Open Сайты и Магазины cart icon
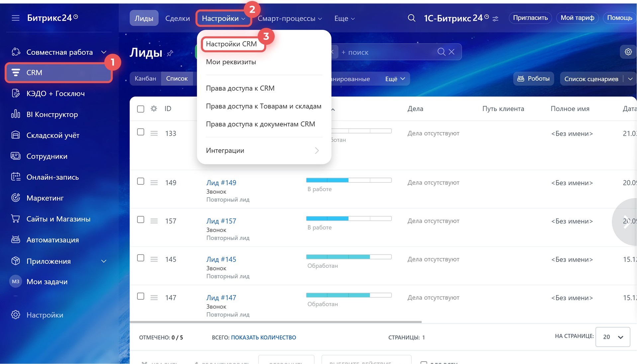This screenshot has width=637, height=364. 16,219
